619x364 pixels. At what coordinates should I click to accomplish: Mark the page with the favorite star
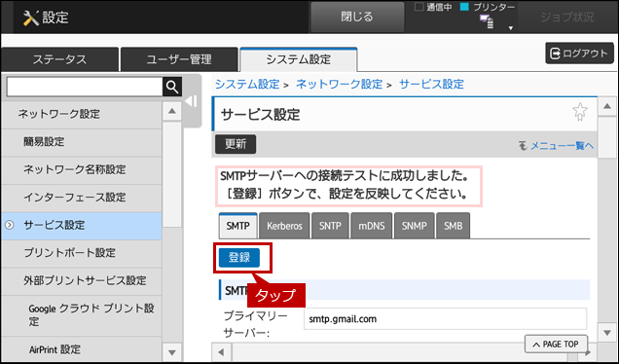click(580, 112)
